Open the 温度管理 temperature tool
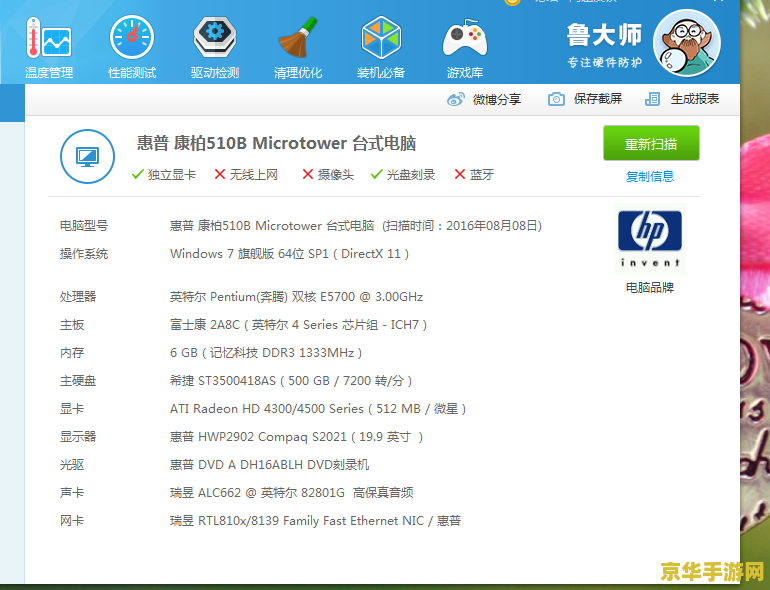 (x=49, y=48)
